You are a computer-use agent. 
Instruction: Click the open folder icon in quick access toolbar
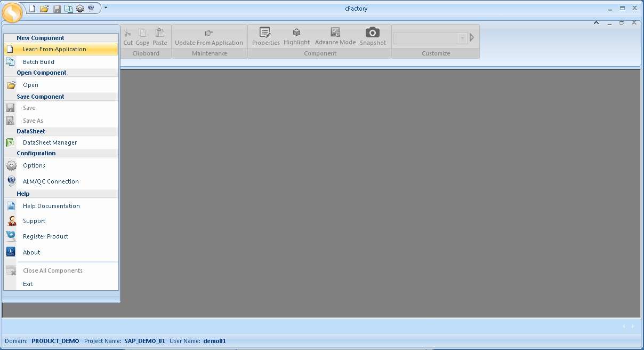(44, 9)
